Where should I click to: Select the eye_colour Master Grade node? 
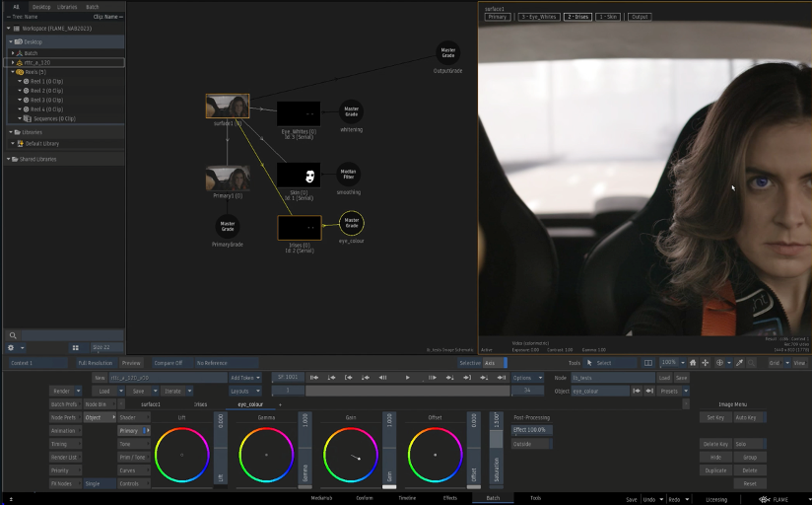coord(351,223)
